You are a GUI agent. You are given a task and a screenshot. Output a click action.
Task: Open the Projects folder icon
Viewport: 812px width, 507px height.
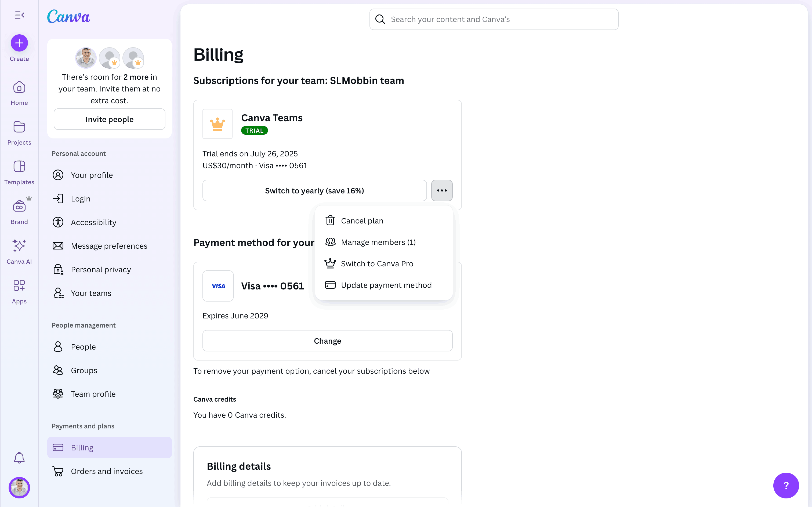click(x=19, y=133)
